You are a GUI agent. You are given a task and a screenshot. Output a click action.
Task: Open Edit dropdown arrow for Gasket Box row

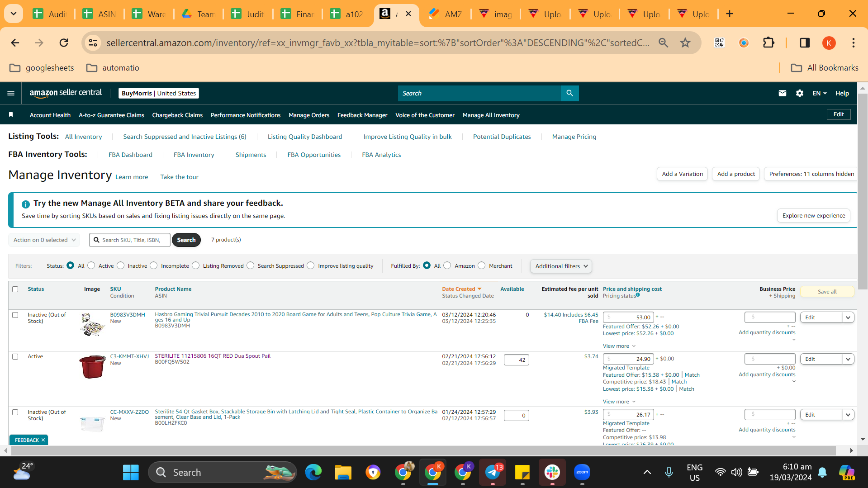pyautogui.click(x=848, y=415)
